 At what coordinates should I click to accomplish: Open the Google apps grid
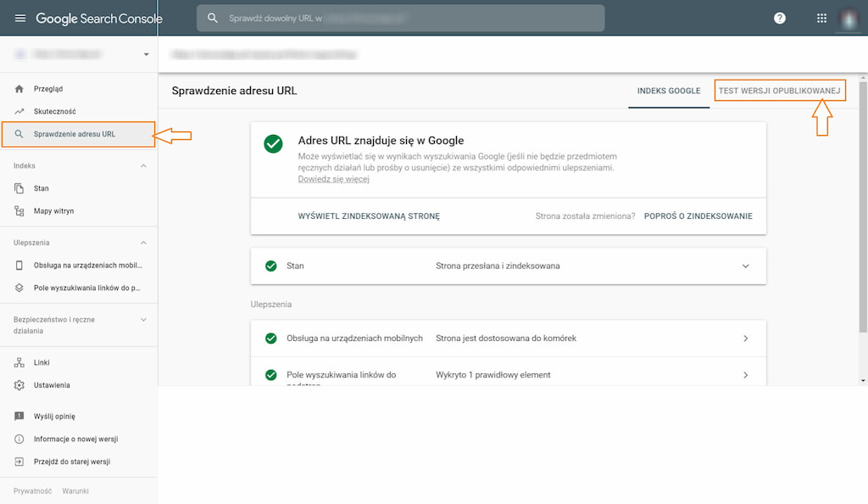(x=821, y=19)
